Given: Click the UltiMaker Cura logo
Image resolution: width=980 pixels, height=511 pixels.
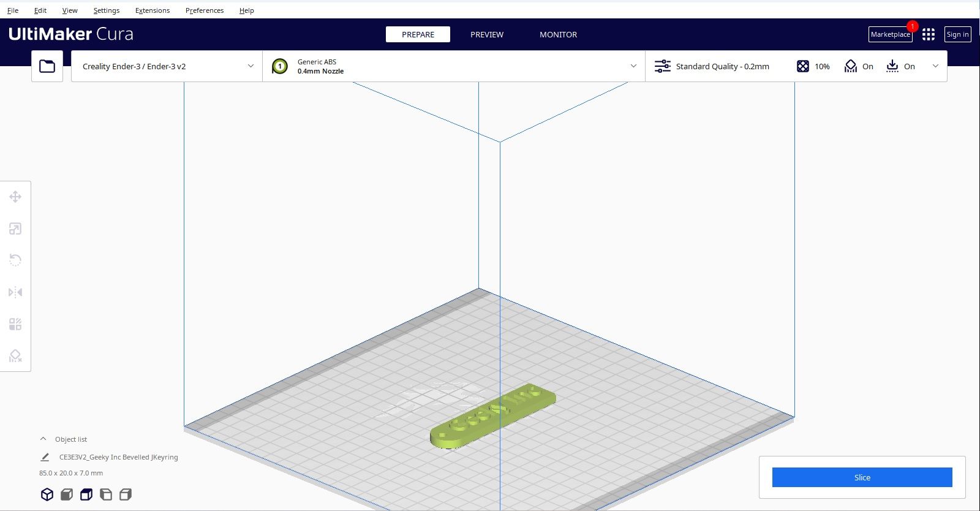Looking at the screenshot, I should coord(71,34).
